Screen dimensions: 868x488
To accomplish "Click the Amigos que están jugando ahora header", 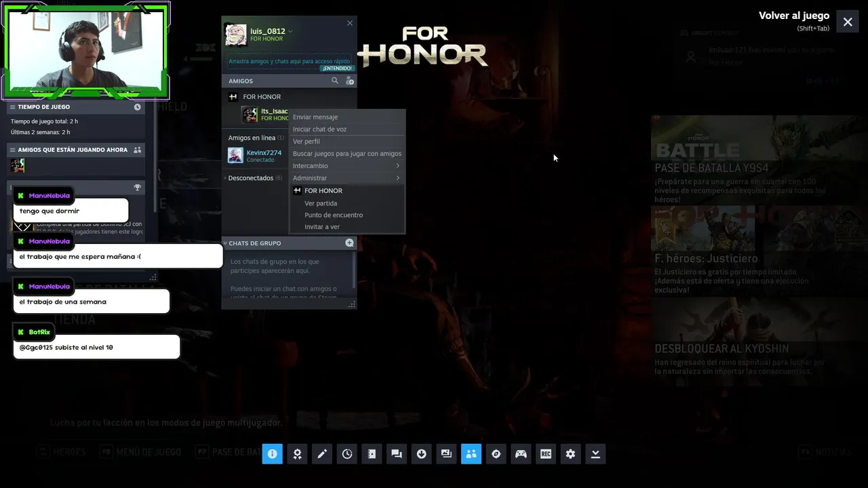I will click(x=76, y=150).
